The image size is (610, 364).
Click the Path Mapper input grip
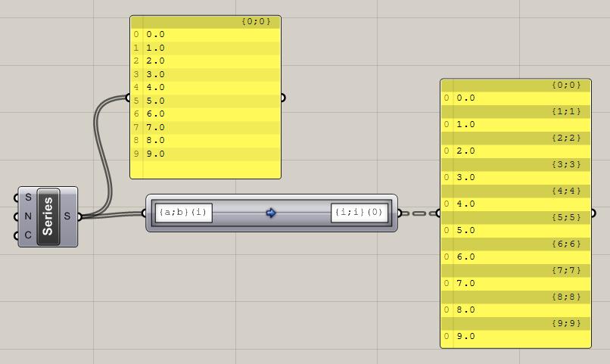click(x=144, y=213)
